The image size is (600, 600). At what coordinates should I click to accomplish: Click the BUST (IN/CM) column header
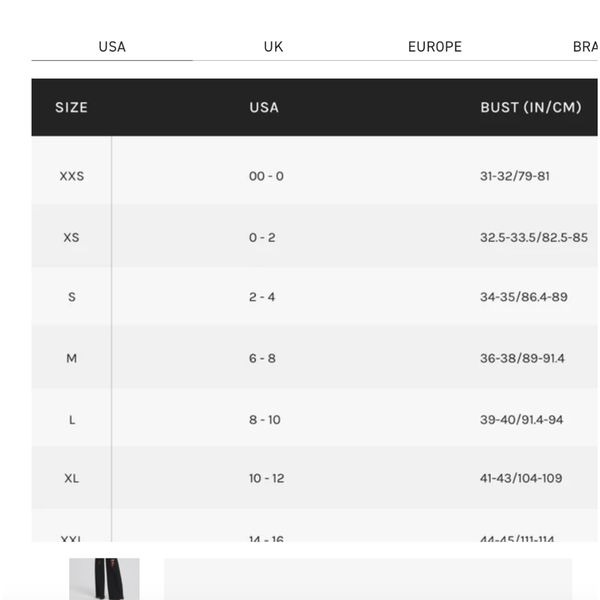point(531,108)
